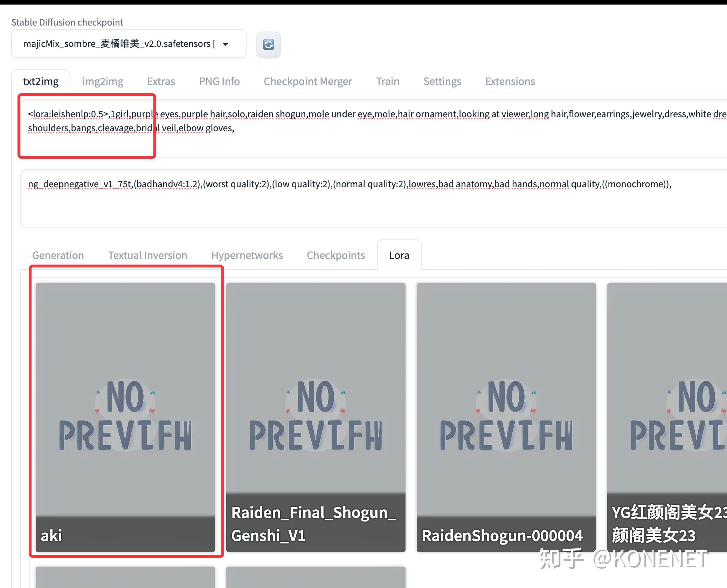The width and height of the screenshot is (727, 588).
Task: Open the Checkpoints sub-tab
Action: point(336,255)
